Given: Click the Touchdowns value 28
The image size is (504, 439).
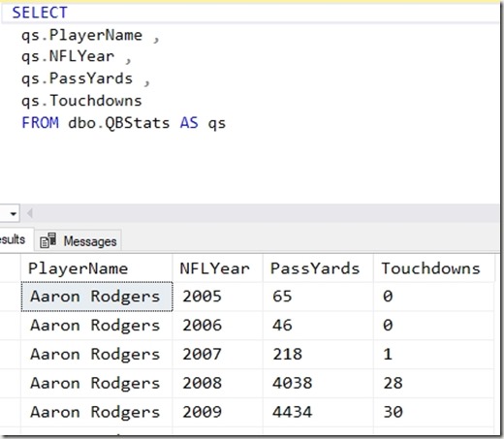Looking at the screenshot, I should coord(434,384).
